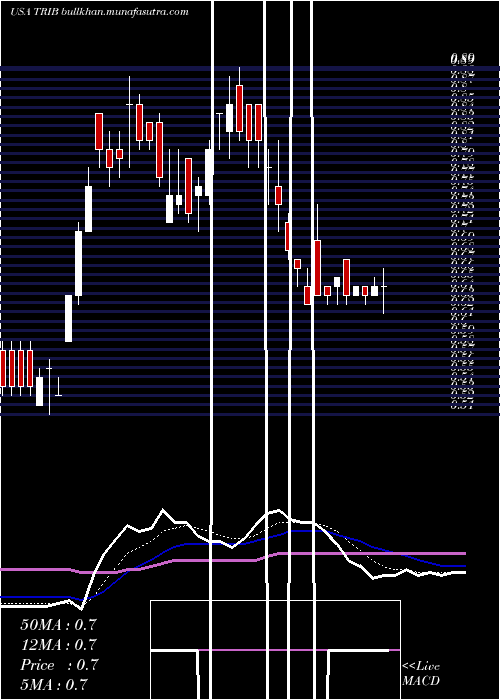Click the purple segment in MACD histogram box
This screenshot has width=500, height=700.
click(292, 650)
